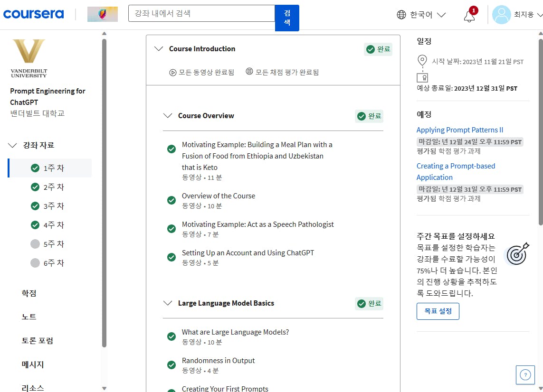This screenshot has width=543, height=392.
Task: Click checkmark beside What are Large Language Models?
Action: click(171, 336)
